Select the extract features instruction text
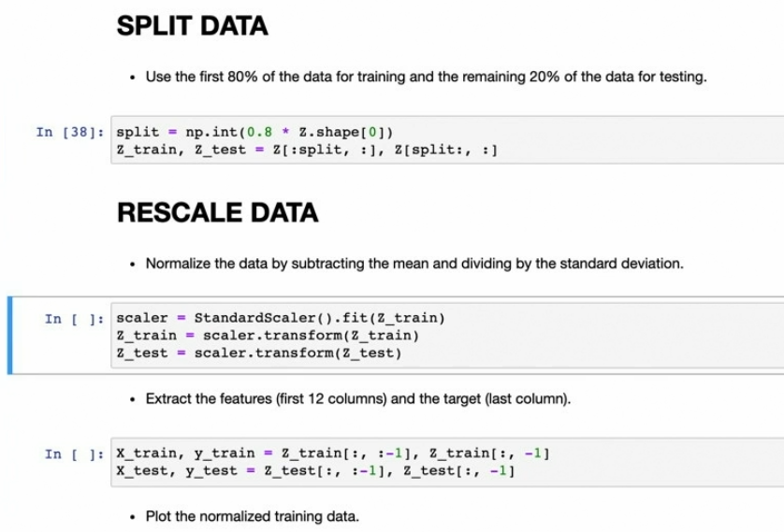 pos(357,399)
